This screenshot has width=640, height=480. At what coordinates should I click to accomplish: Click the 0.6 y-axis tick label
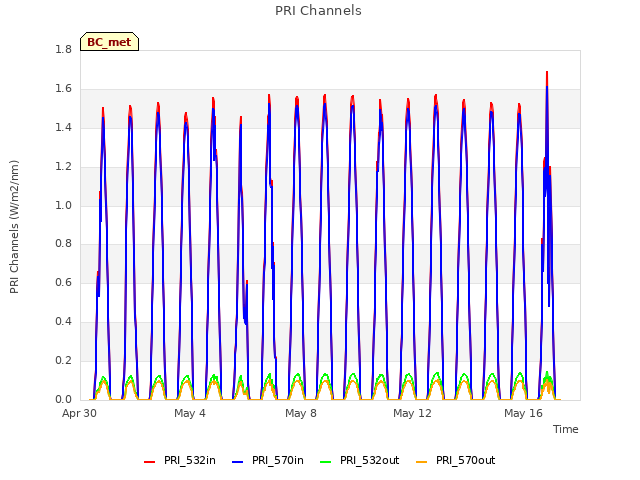coord(63,282)
